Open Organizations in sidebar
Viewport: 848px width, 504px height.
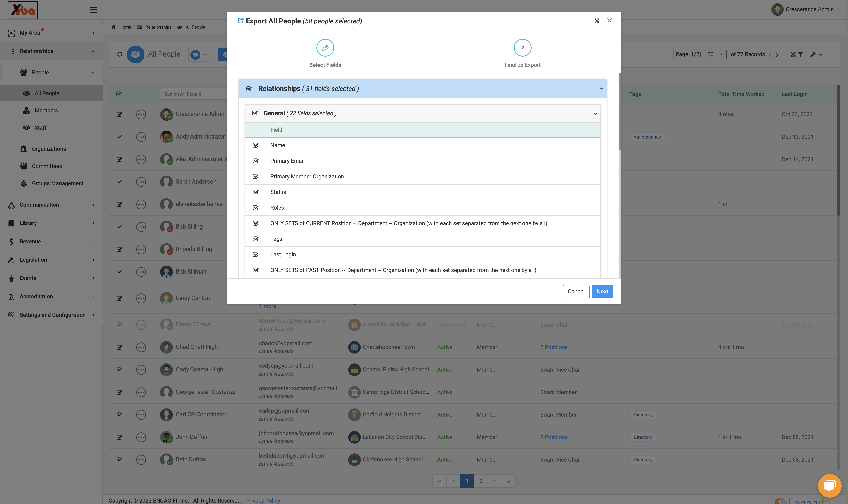click(x=49, y=149)
